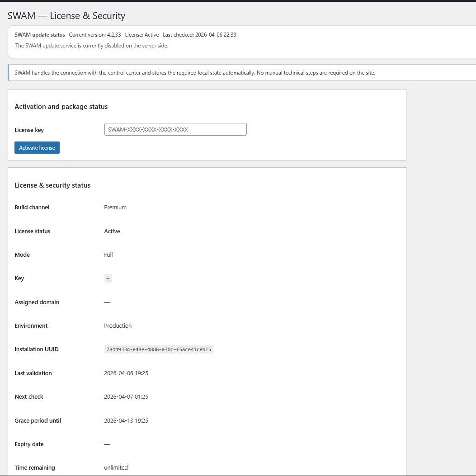The width and height of the screenshot is (476, 476).
Task: Click the Grace period until date value
Action: click(x=126, y=421)
